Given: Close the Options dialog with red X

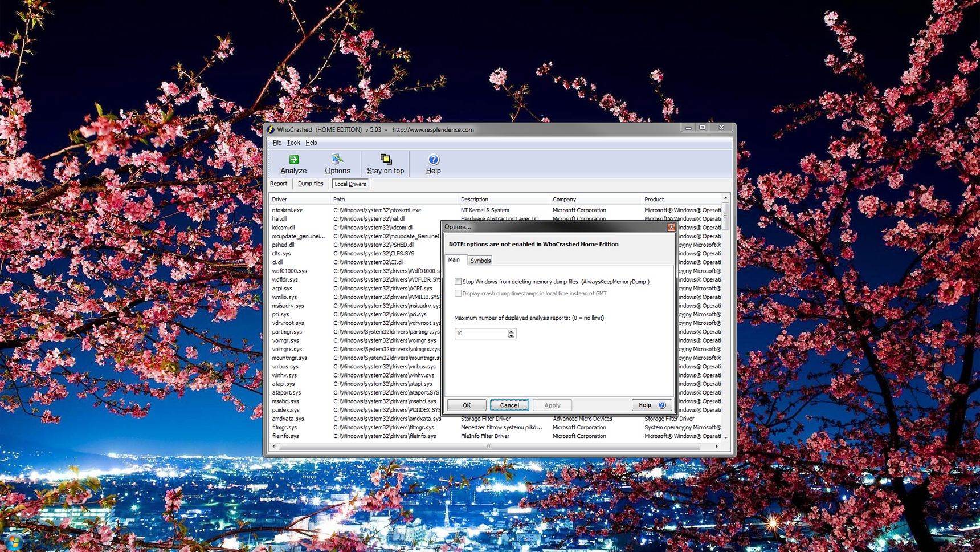Looking at the screenshot, I should [671, 227].
